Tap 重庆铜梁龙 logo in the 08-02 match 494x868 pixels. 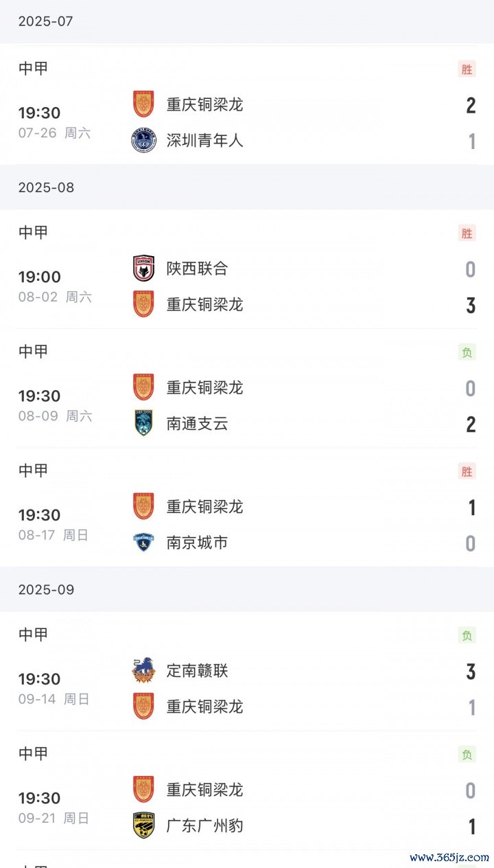[x=143, y=304]
